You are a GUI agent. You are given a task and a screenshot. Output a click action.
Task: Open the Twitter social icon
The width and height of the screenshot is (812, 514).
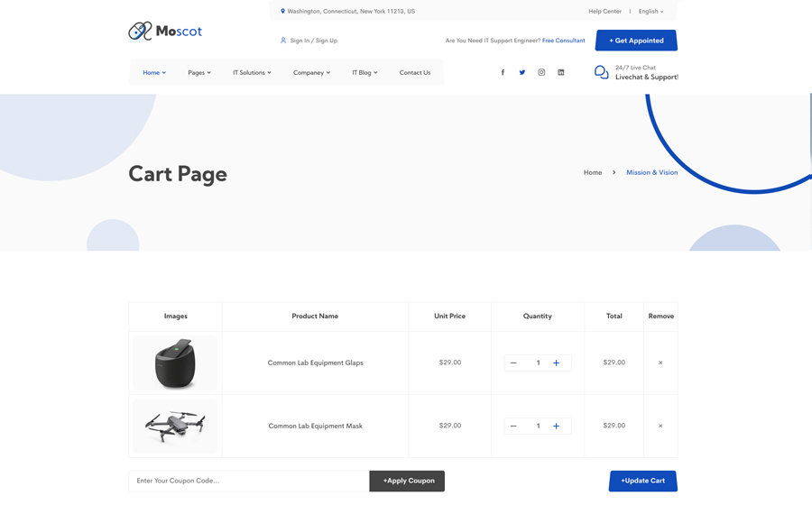[x=522, y=72]
